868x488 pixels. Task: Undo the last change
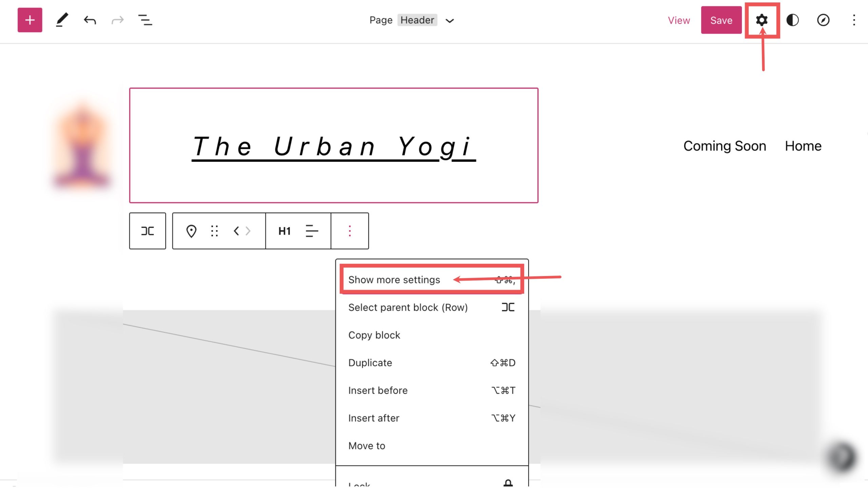[x=90, y=20]
